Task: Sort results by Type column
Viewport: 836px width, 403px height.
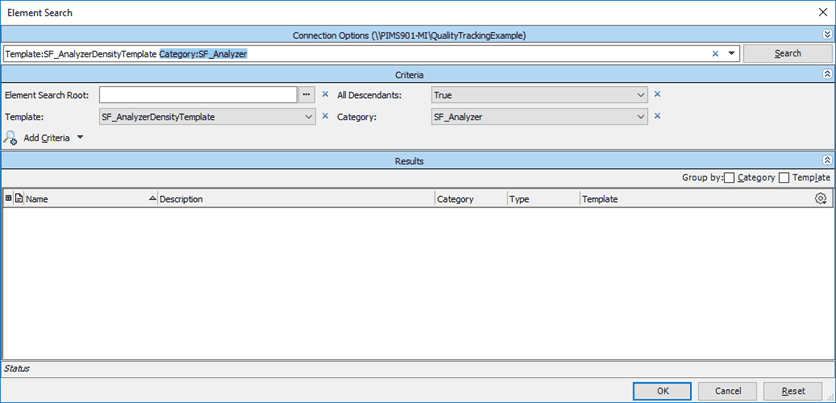Action: 543,199
